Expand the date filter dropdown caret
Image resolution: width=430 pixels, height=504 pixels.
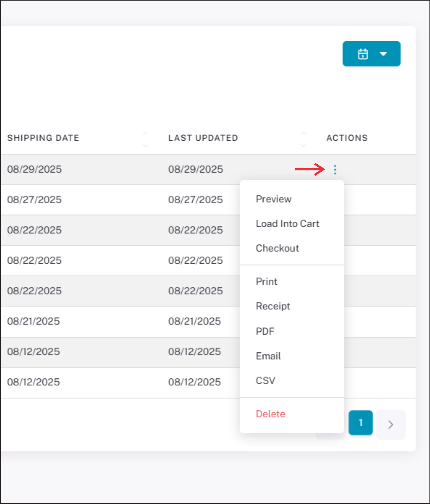pyautogui.click(x=383, y=54)
